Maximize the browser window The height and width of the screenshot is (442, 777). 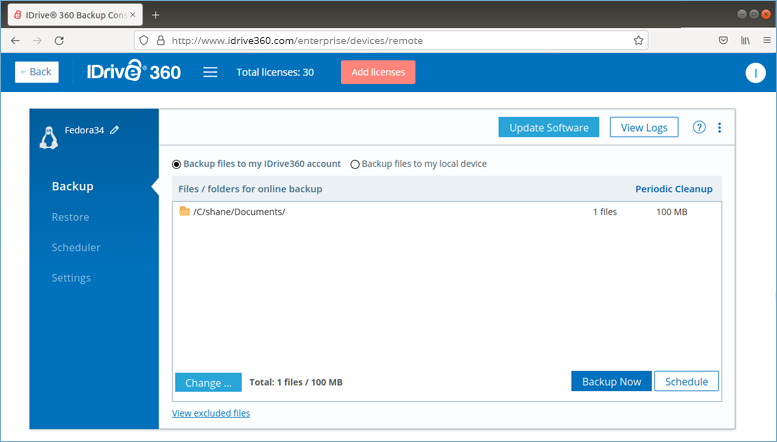pos(754,14)
